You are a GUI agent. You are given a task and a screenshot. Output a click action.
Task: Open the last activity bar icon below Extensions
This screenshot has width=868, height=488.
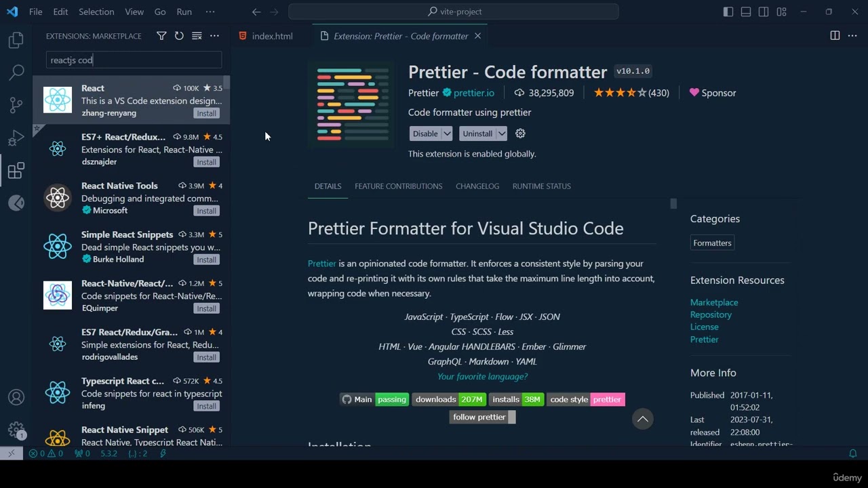16,203
